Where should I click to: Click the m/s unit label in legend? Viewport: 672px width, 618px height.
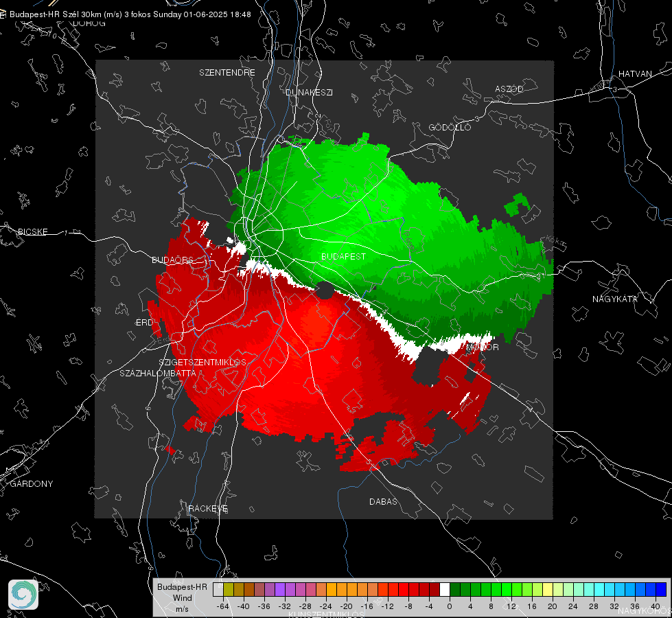click(x=182, y=609)
